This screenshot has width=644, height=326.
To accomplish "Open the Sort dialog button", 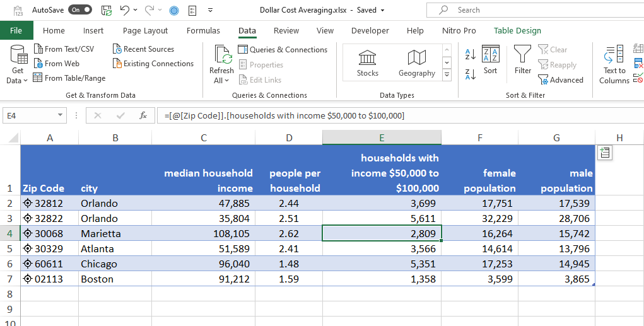I will (490, 61).
